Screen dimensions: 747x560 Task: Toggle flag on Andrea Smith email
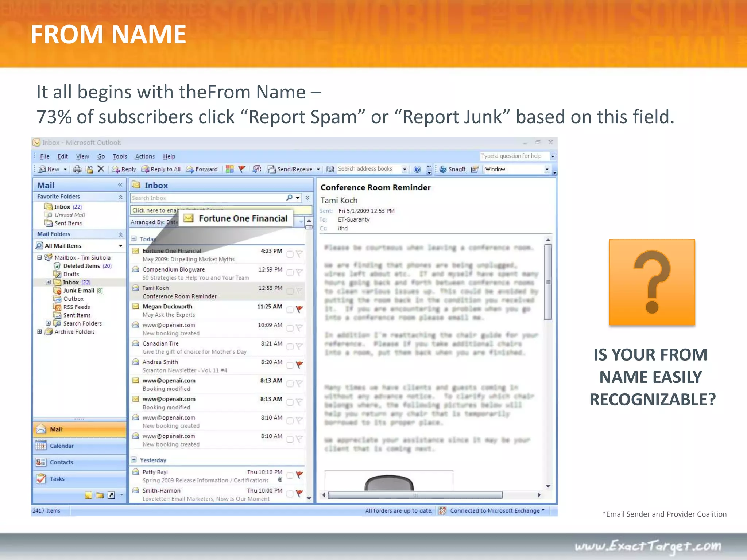click(x=299, y=365)
